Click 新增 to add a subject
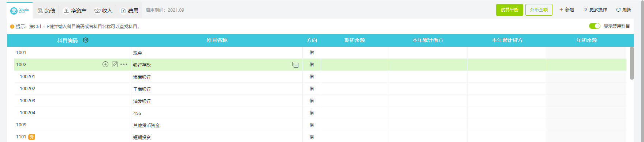The image size is (644, 142). pyautogui.click(x=566, y=10)
